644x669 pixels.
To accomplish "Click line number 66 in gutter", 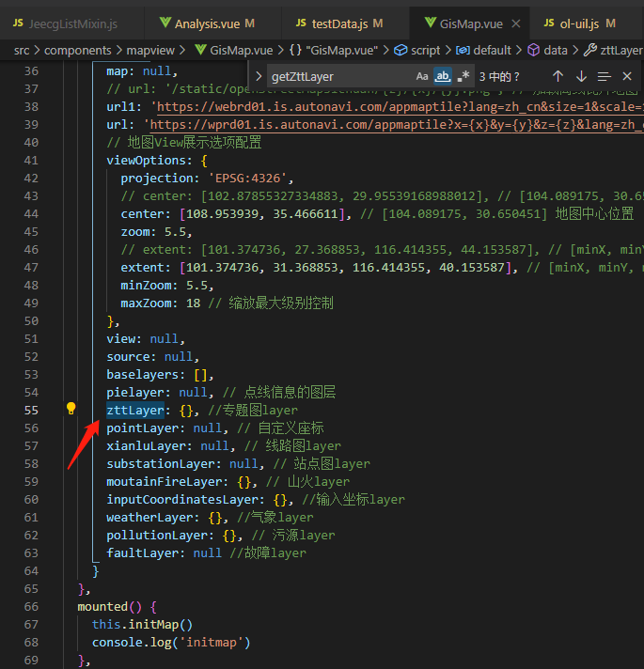I will tap(31, 607).
